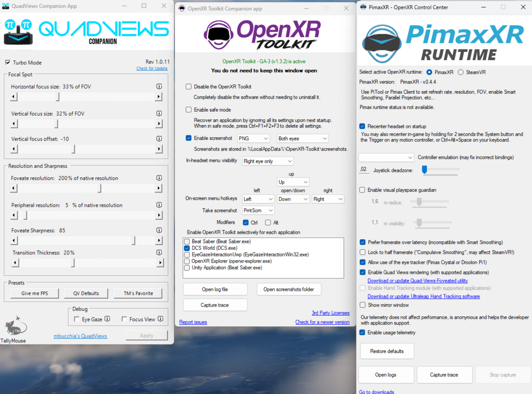Open Left hotkey dropdown
Image resolution: width=532 pixels, height=394 pixels.
258,199
